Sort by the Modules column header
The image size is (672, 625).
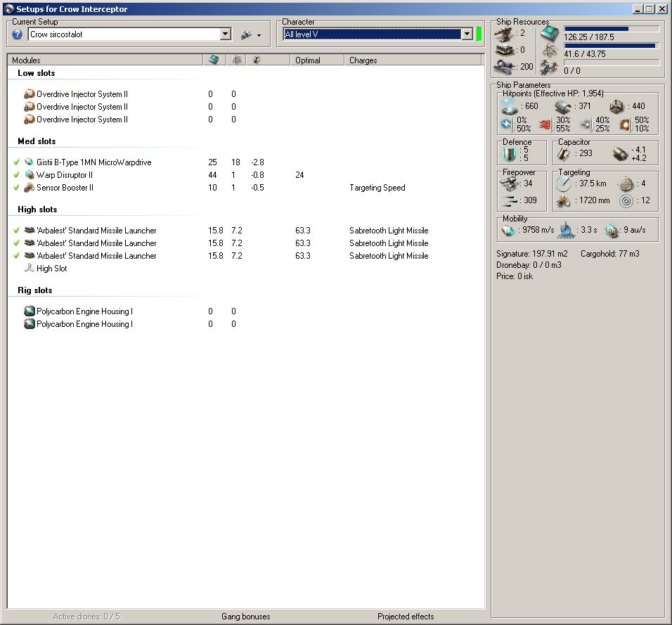105,60
